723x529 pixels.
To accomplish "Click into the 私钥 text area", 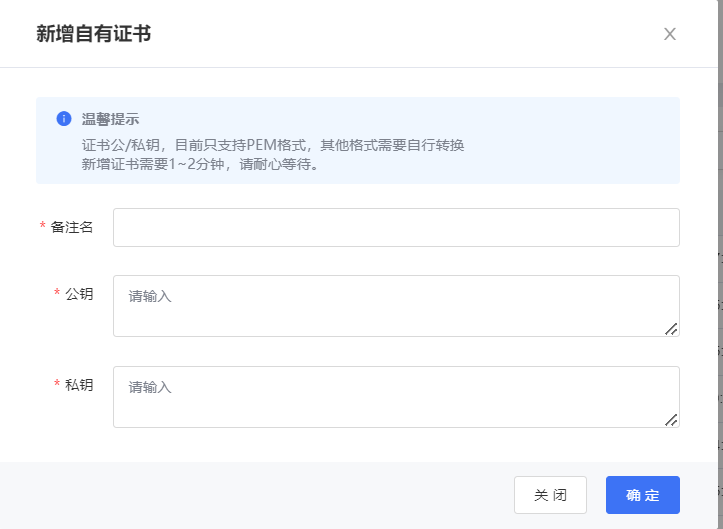I will coord(396,397).
